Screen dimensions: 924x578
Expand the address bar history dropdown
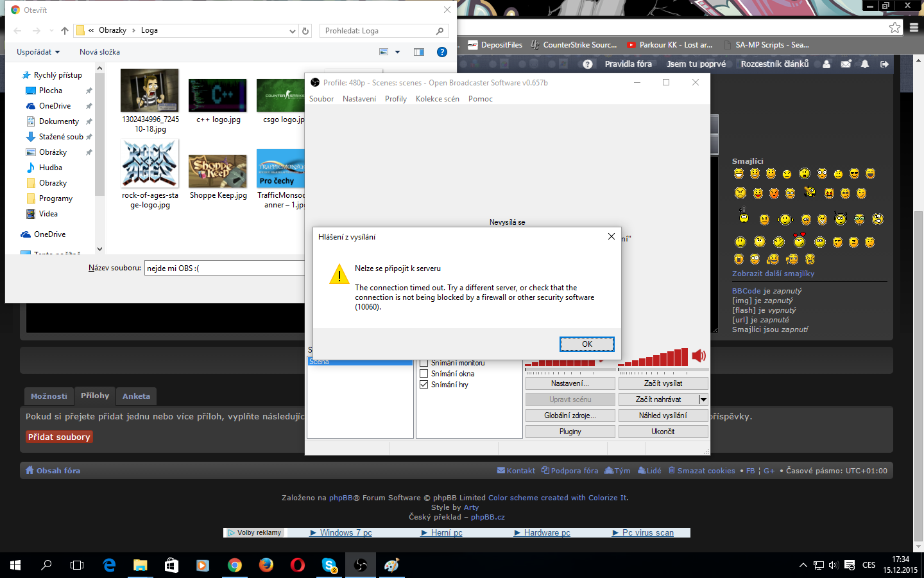click(293, 31)
